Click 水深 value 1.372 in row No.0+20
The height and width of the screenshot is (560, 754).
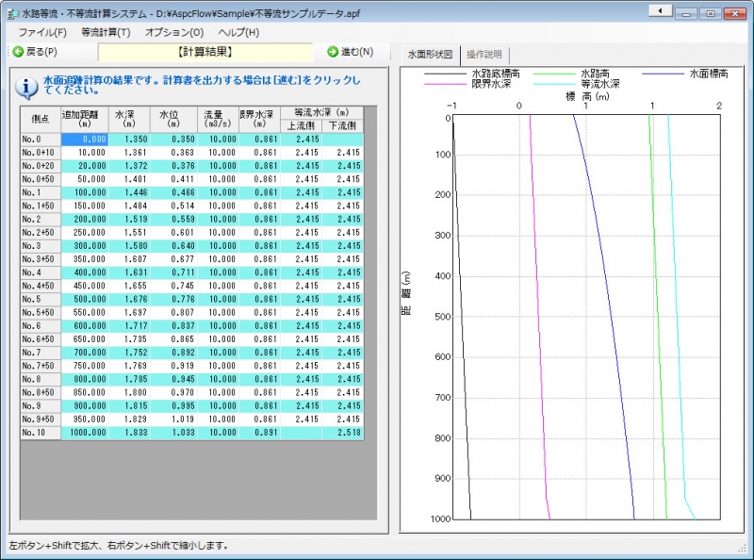coord(129,166)
